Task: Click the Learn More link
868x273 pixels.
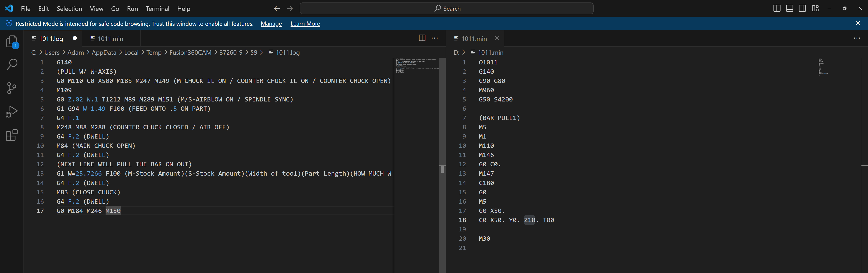Action: (305, 24)
